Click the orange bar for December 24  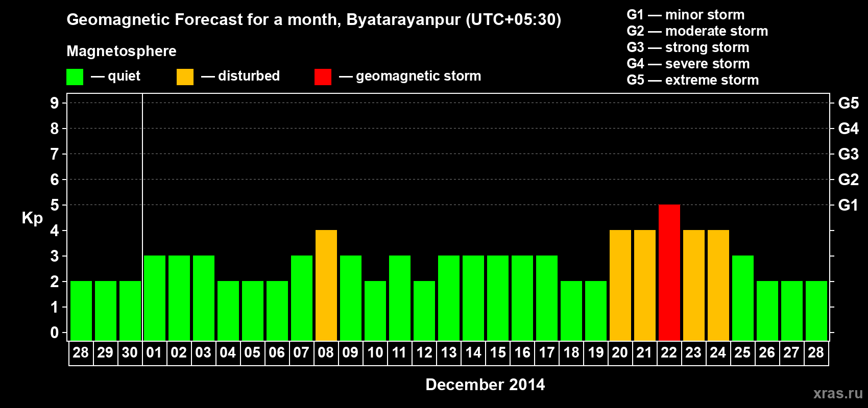(718, 285)
